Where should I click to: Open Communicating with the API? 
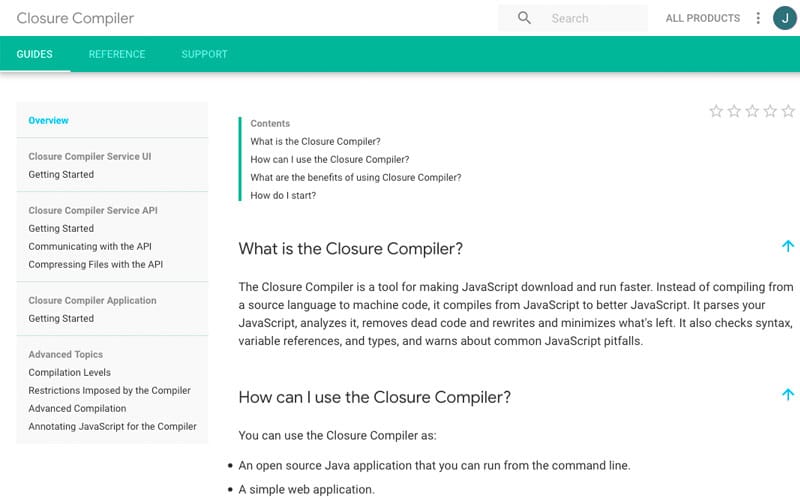pyautogui.click(x=90, y=246)
